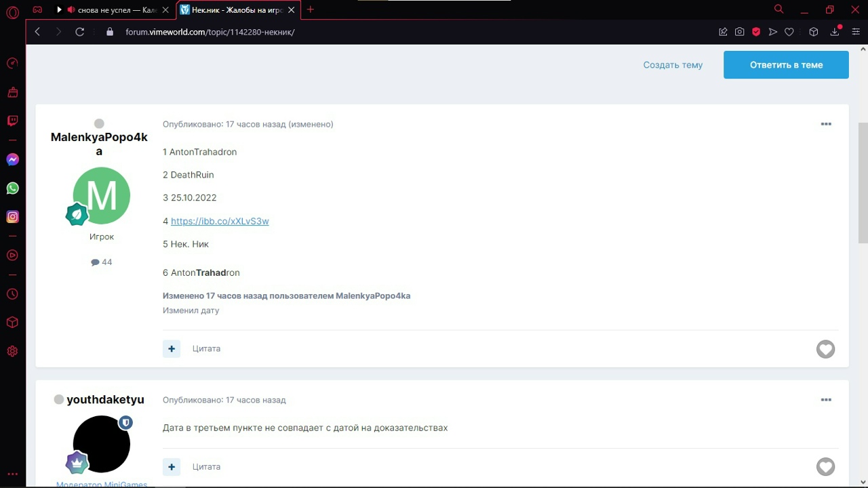Open options menu for youthdaketyu's post
The width and height of the screenshot is (868, 488).
(826, 400)
